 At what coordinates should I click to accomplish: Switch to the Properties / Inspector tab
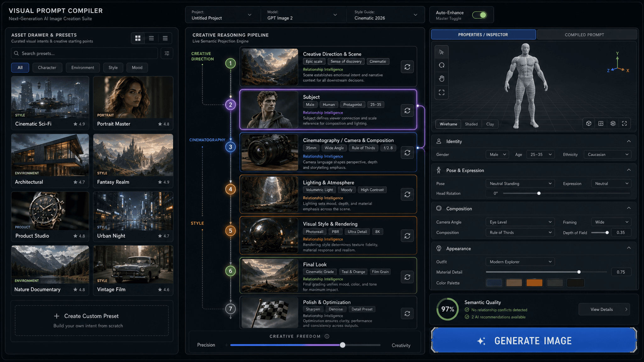pos(483,35)
